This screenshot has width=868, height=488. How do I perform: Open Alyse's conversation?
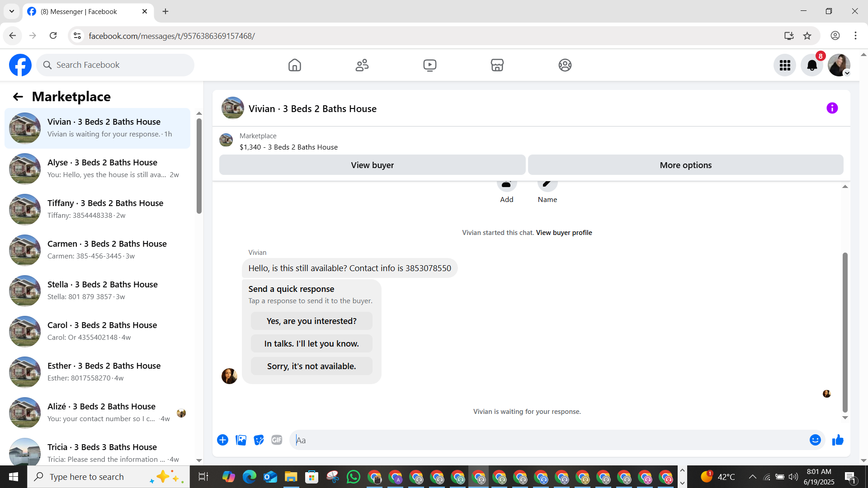97,169
